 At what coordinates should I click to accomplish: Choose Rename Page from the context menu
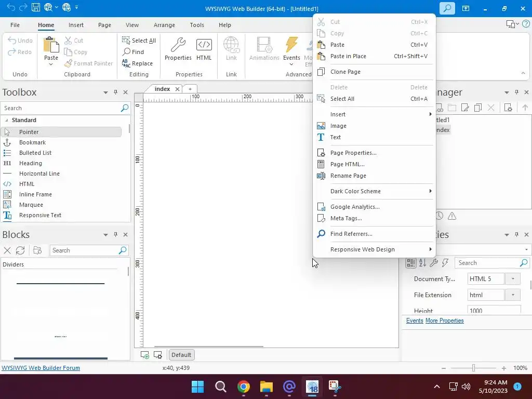pos(374,176)
